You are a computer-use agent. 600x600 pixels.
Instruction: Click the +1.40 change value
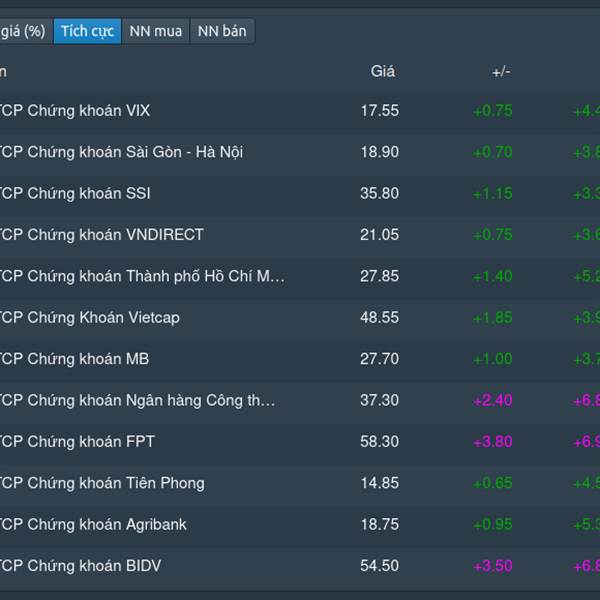click(x=492, y=276)
